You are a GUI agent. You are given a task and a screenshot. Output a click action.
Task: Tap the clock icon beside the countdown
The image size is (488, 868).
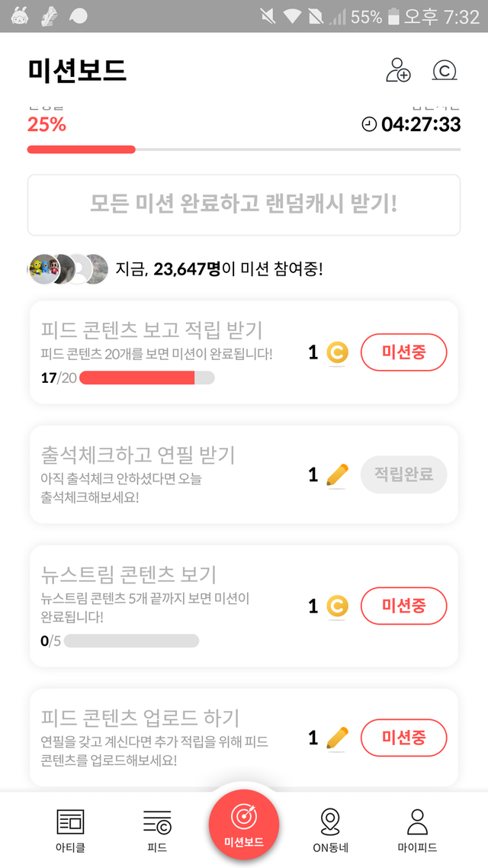pos(369,124)
